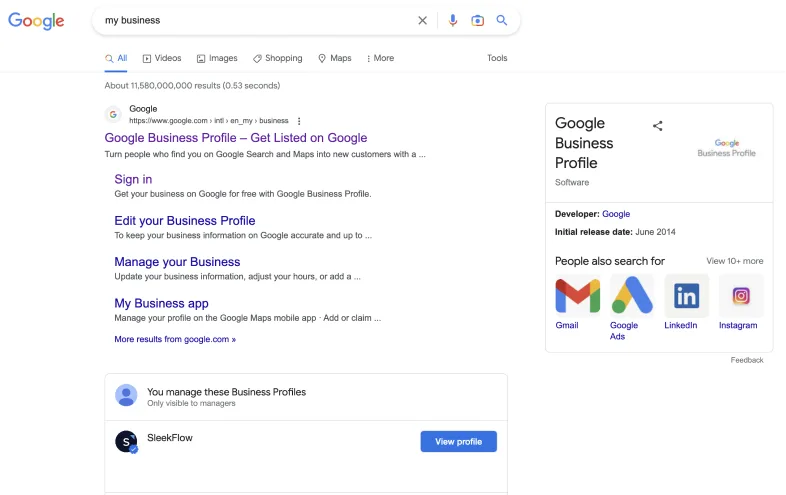This screenshot has width=786, height=495.
Task: Click the 'People also search for' heading
Action: [610, 261]
